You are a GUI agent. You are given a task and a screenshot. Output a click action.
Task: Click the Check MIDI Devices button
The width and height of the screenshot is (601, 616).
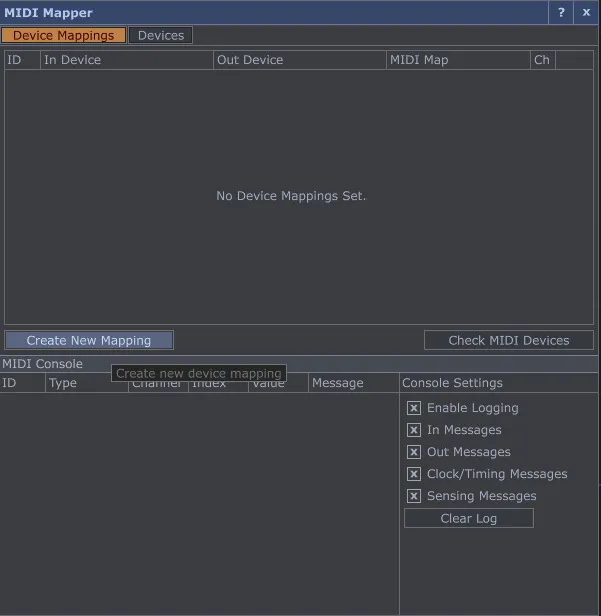(509, 340)
